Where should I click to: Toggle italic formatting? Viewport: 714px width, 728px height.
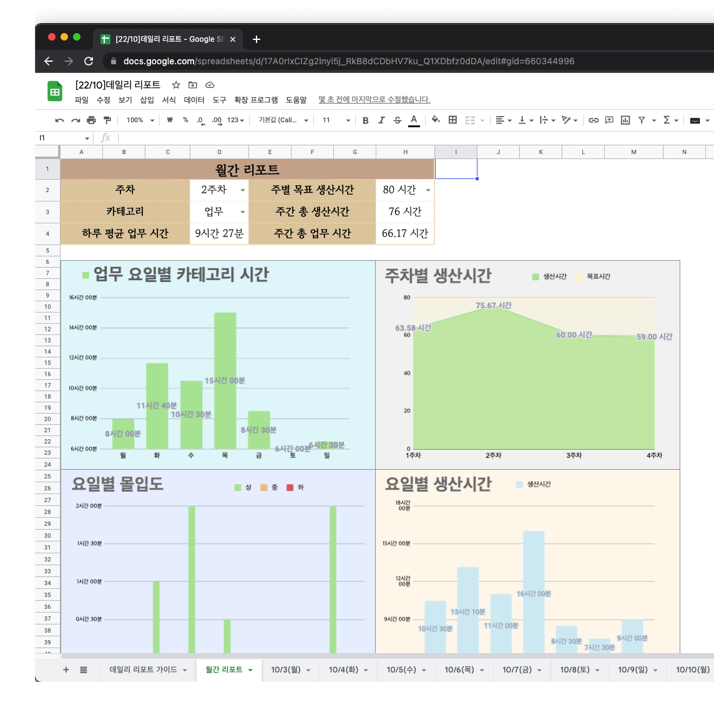tap(381, 120)
